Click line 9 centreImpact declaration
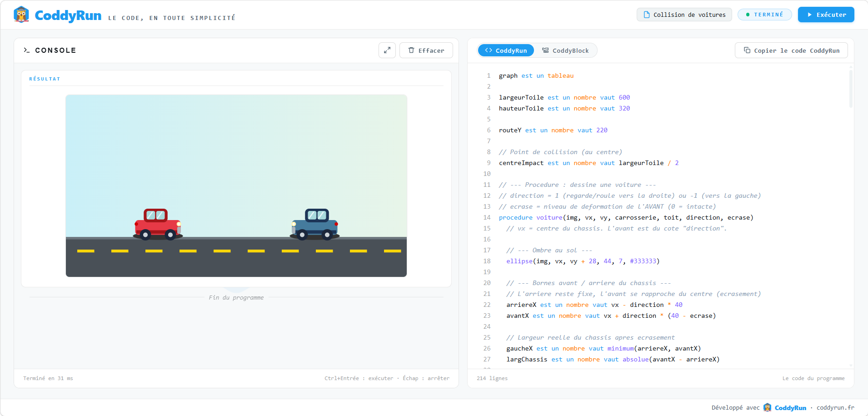The image size is (868, 416). (589, 163)
